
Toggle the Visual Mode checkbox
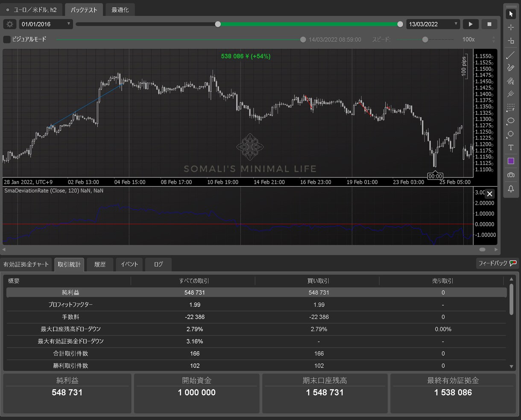point(7,39)
